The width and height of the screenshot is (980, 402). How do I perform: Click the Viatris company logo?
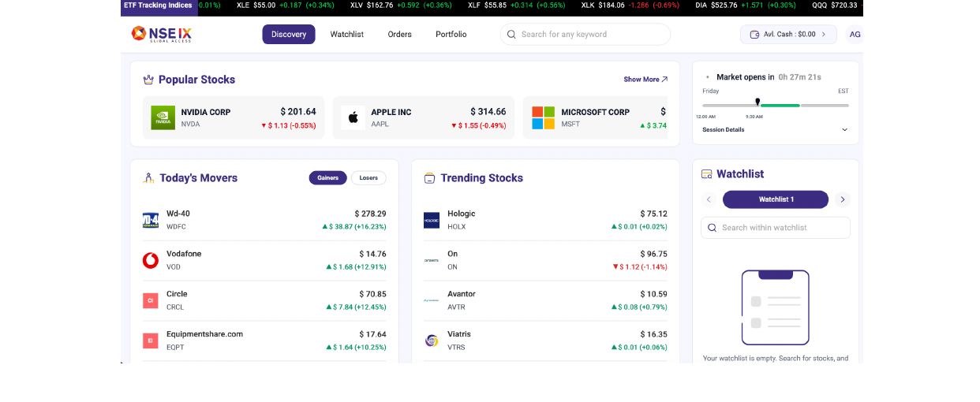432,341
